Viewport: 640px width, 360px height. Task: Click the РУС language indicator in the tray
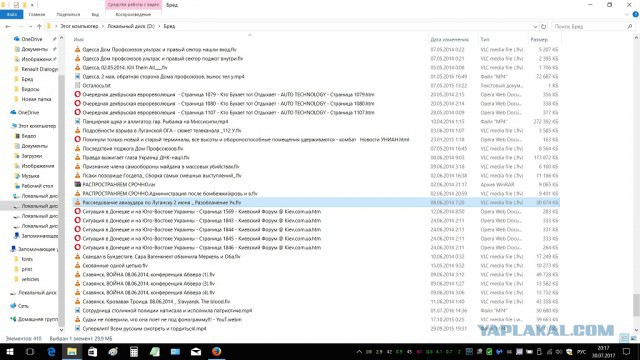point(582,351)
